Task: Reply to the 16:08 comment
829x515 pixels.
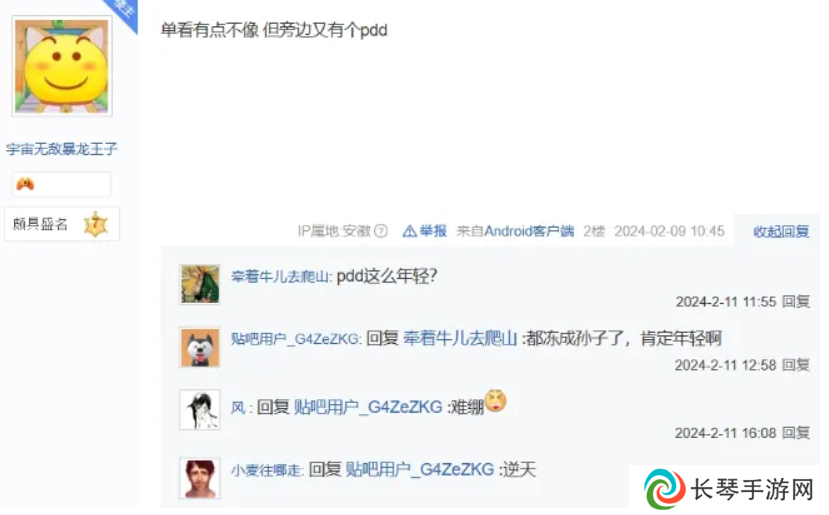Action: (796, 433)
